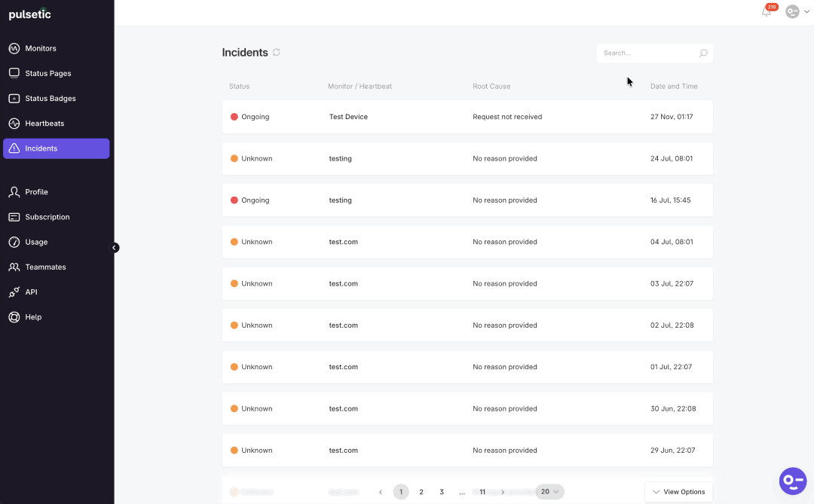Viewport: 814px width, 504px height.
Task: Open Profile settings
Action: click(x=36, y=192)
